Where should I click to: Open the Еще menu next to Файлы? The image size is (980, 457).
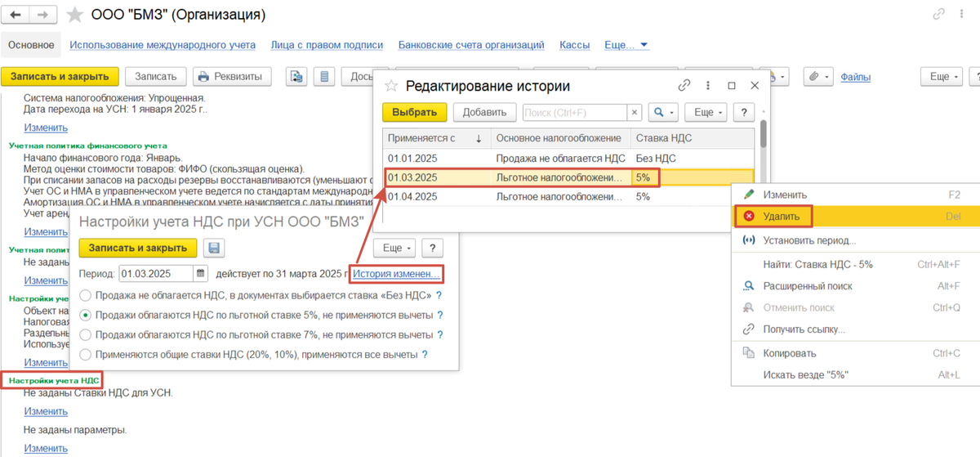click(x=940, y=76)
